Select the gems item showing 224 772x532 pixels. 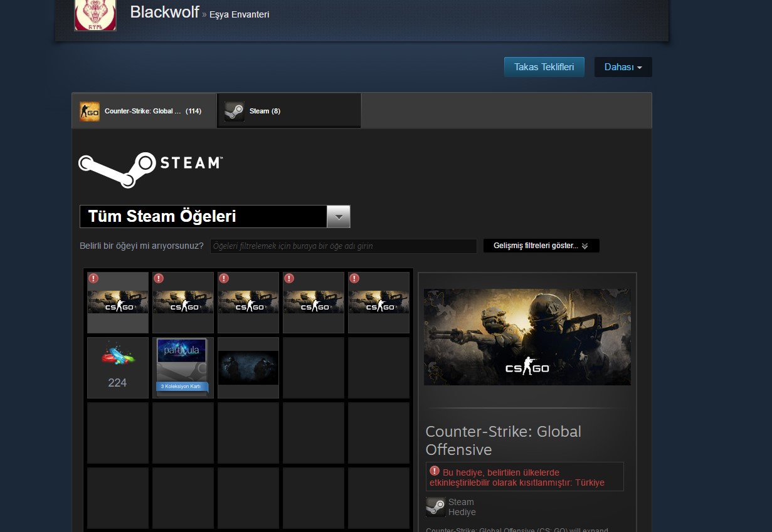point(118,368)
